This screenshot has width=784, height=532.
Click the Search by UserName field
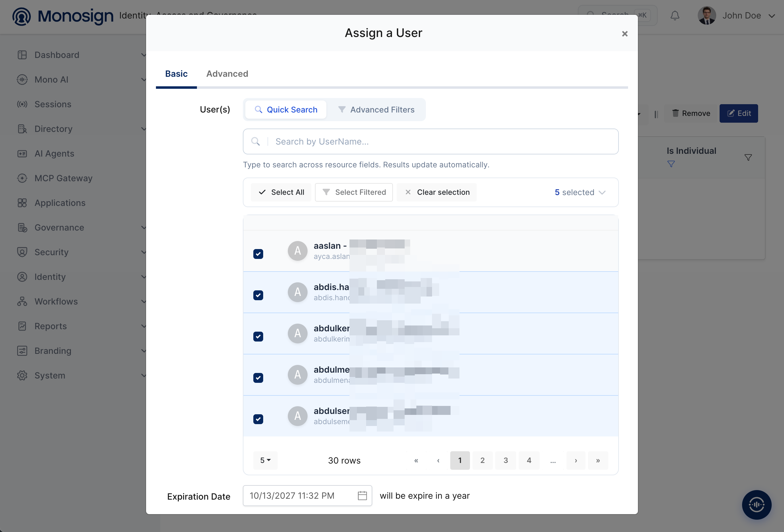(431, 142)
